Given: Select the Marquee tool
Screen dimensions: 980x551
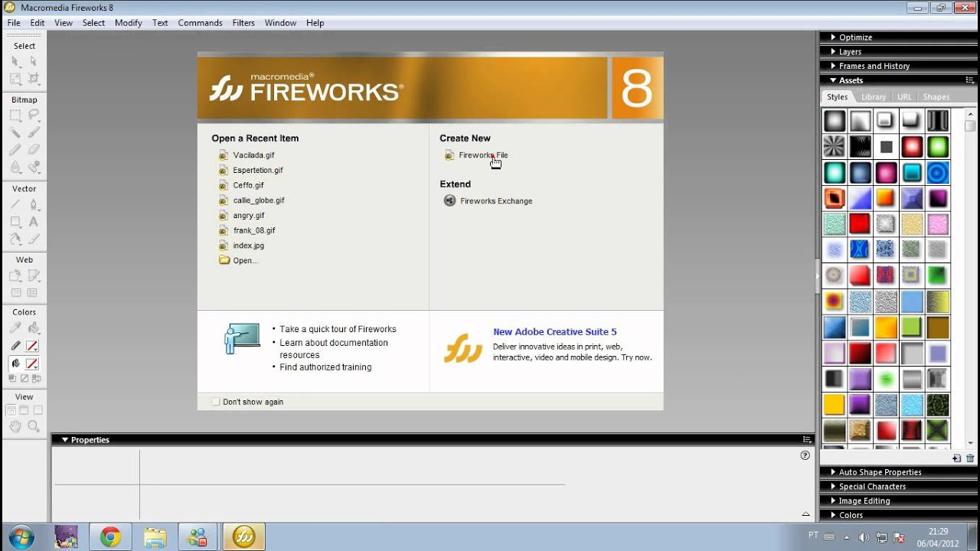Looking at the screenshot, I should coord(15,116).
